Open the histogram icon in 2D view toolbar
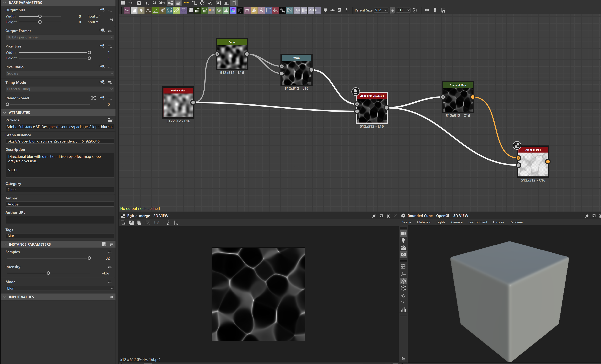 click(176, 223)
